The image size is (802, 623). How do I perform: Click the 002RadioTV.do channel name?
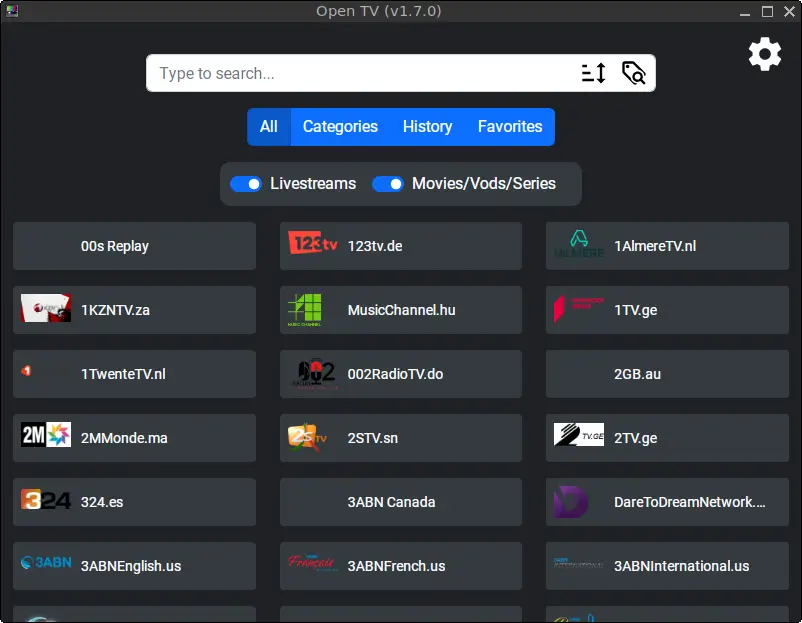click(x=395, y=374)
